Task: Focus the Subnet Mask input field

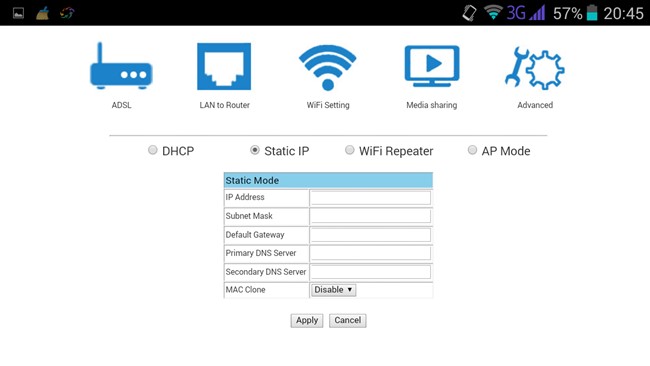Action: point(371,216)
